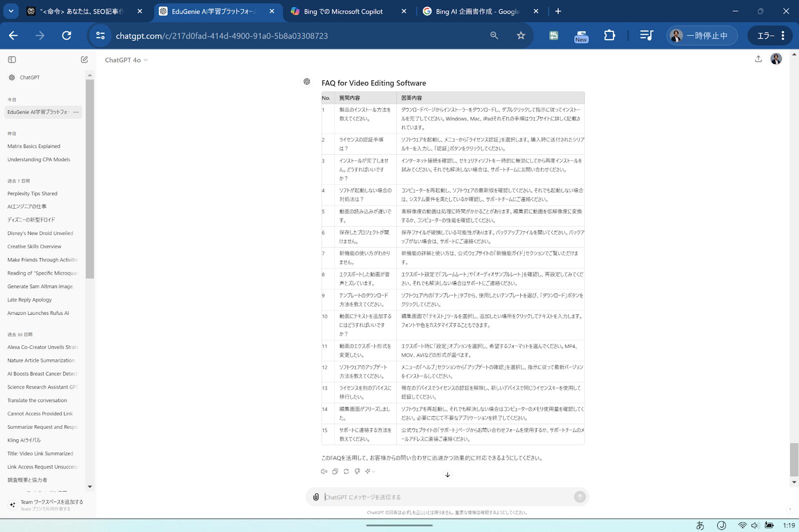
Task: Open options menu for EduGenie chat
Action: (76, 112)
